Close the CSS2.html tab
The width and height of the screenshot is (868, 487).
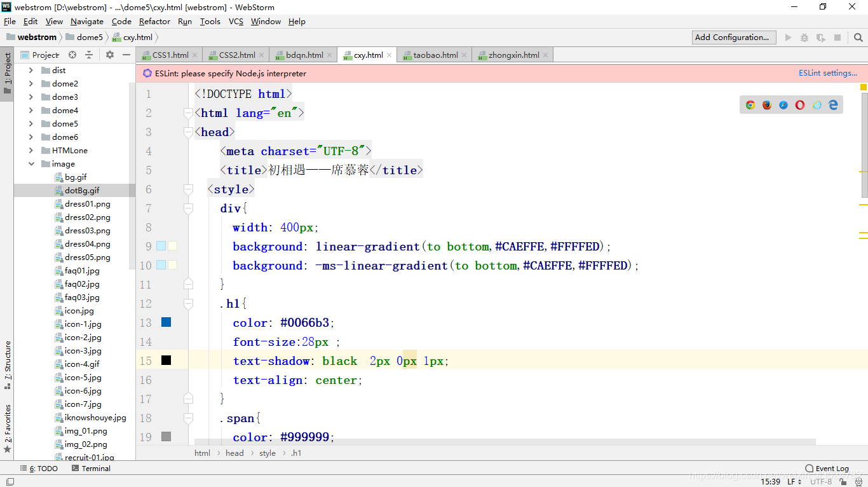(262, 55)
